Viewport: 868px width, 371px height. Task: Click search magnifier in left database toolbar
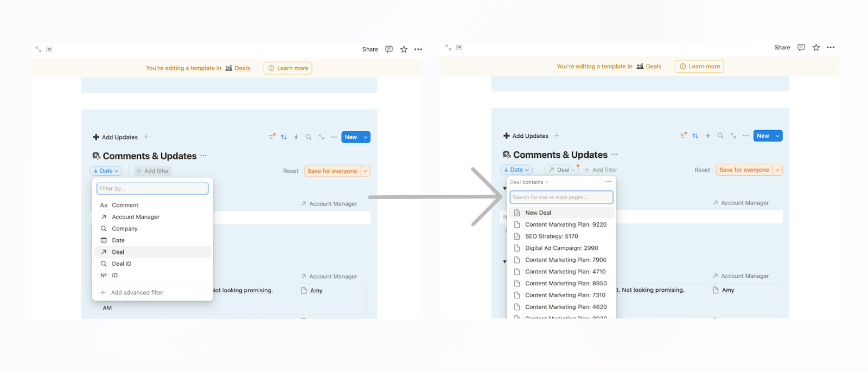309,137
